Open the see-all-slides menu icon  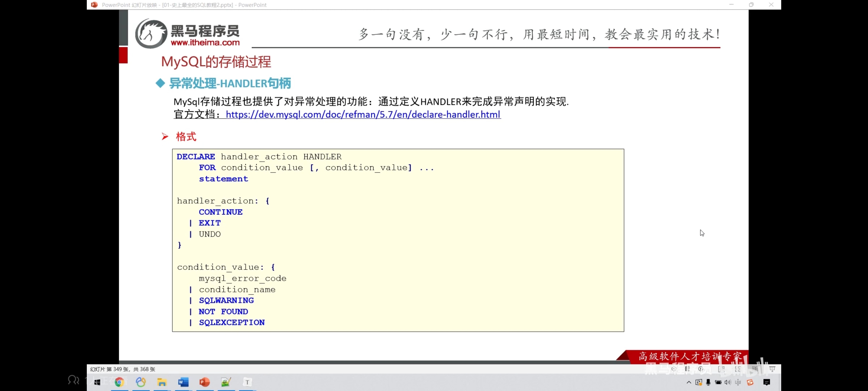click(687, 369)
